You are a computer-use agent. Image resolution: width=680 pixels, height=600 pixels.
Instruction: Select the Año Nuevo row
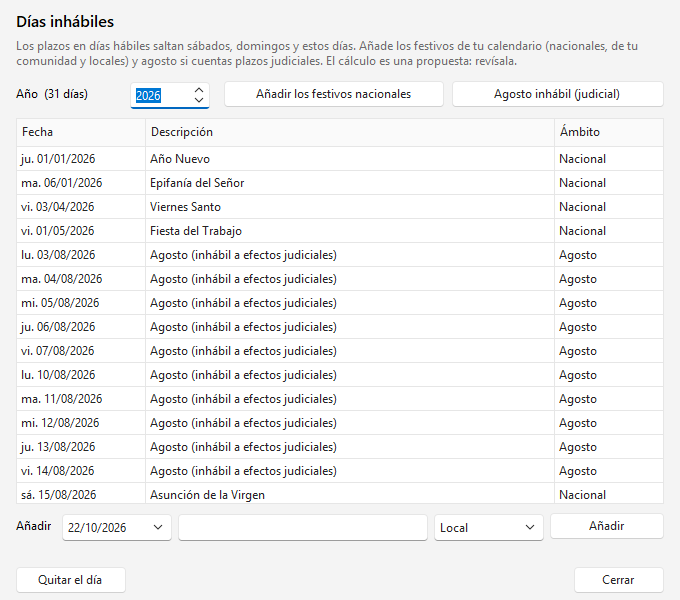[340, 159]
